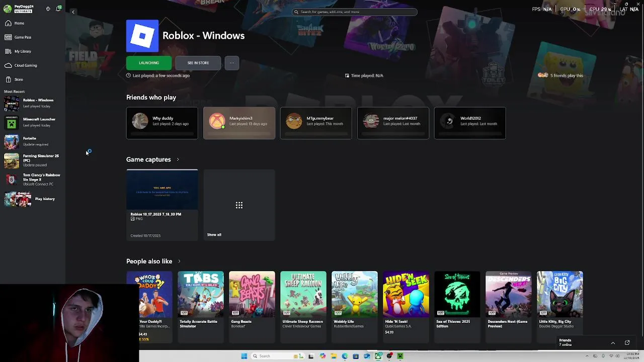
Task: Open File Explorer from taskbar
Action: click(x=333, y=356)
